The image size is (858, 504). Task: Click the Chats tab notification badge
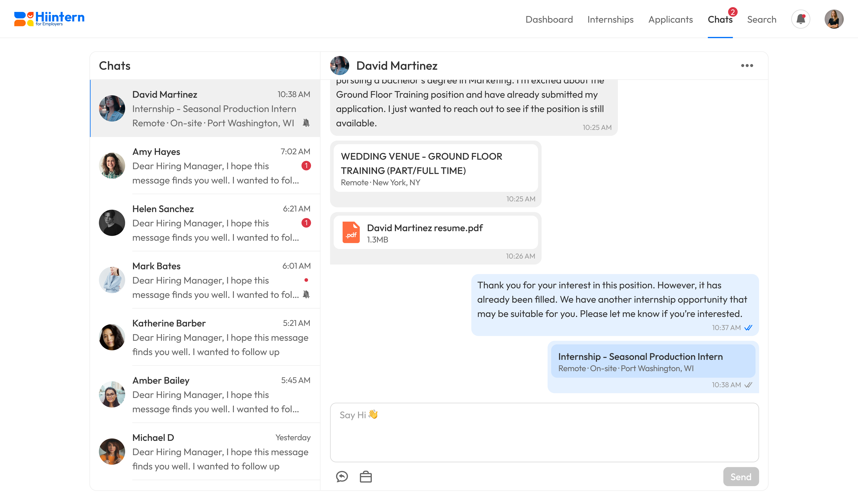coord(733,12)
